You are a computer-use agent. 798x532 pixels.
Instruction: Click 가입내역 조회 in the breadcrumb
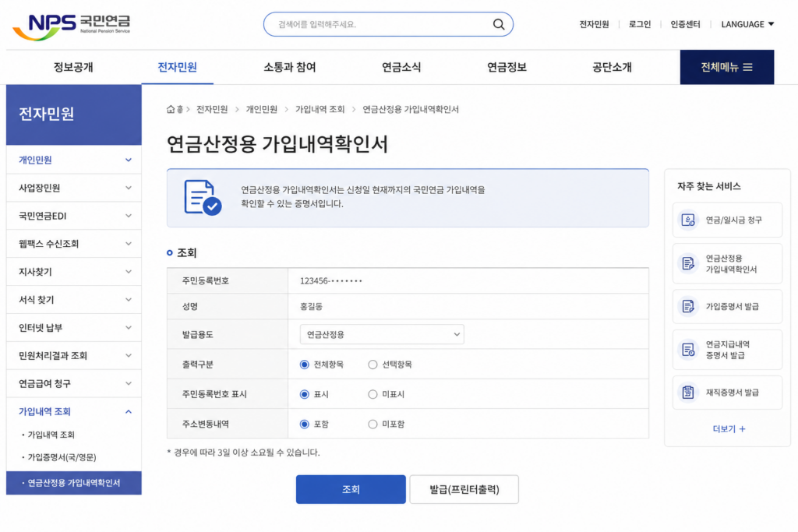click(x=320, y=109)
